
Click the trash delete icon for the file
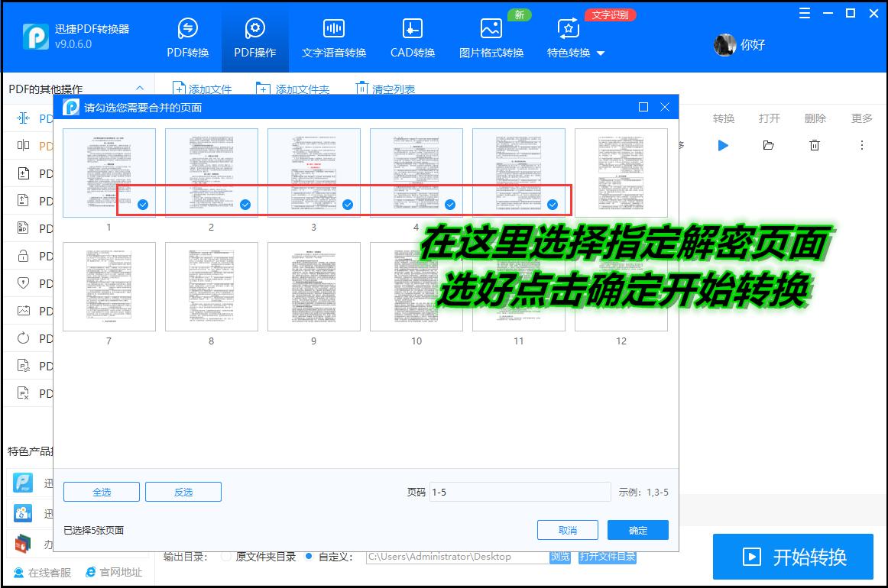815,145
